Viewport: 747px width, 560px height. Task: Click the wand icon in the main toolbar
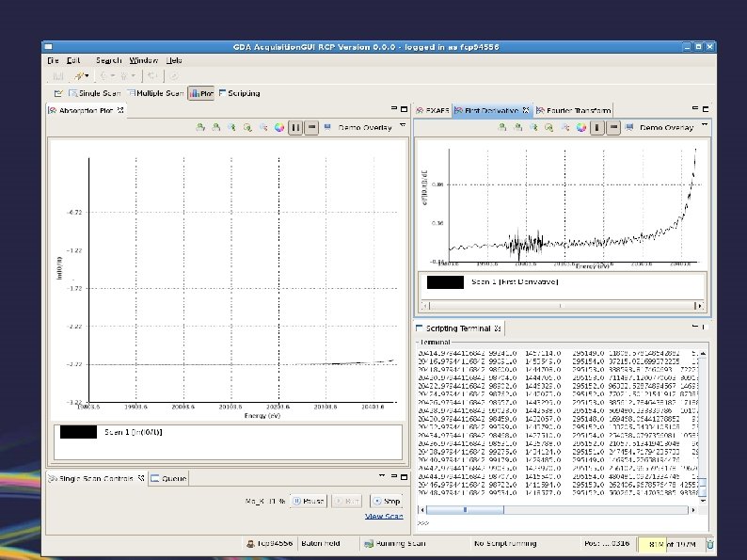click(79, 75)
